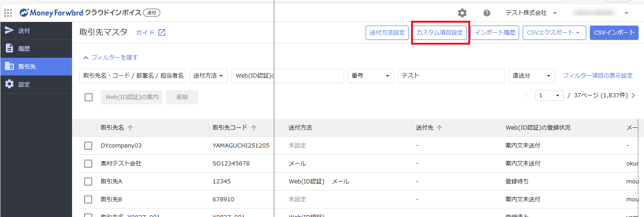644x217 pixels.
Task: Collapse filters with フィルターを隠す
Action: coord(110,57)
